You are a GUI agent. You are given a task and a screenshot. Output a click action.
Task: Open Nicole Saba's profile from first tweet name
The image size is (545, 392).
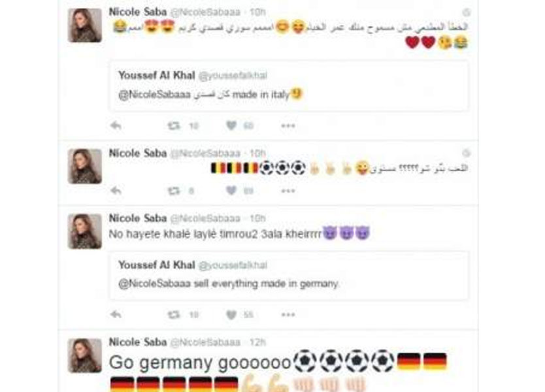click(138, 12)
